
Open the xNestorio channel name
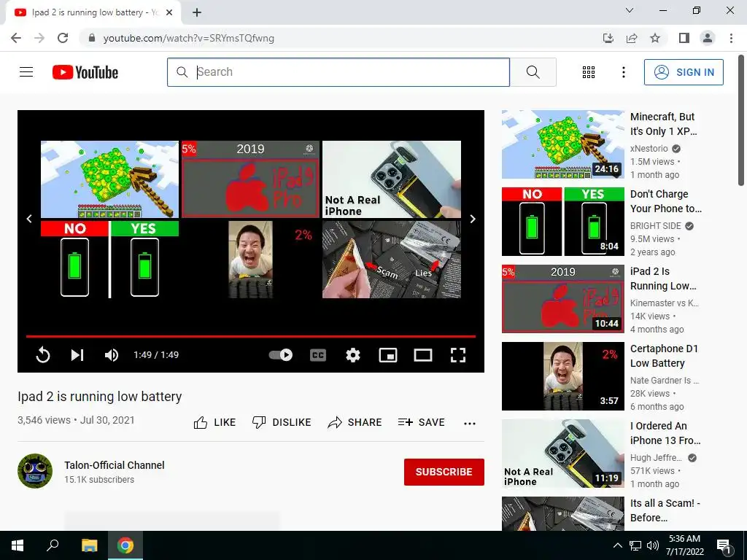tap(649, 149)
